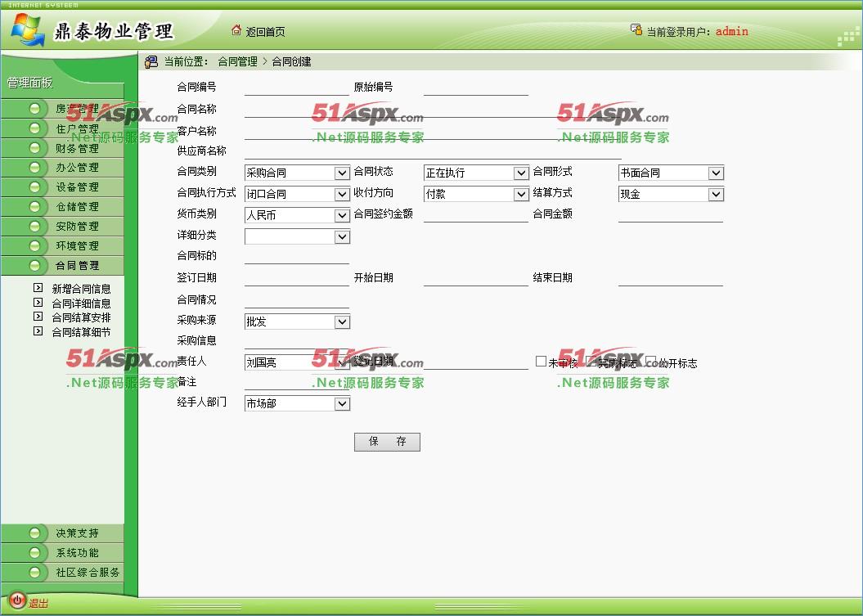Click the 合同金额 input field
The height and width of the screenshot is (616, 863).
[671, 214]
